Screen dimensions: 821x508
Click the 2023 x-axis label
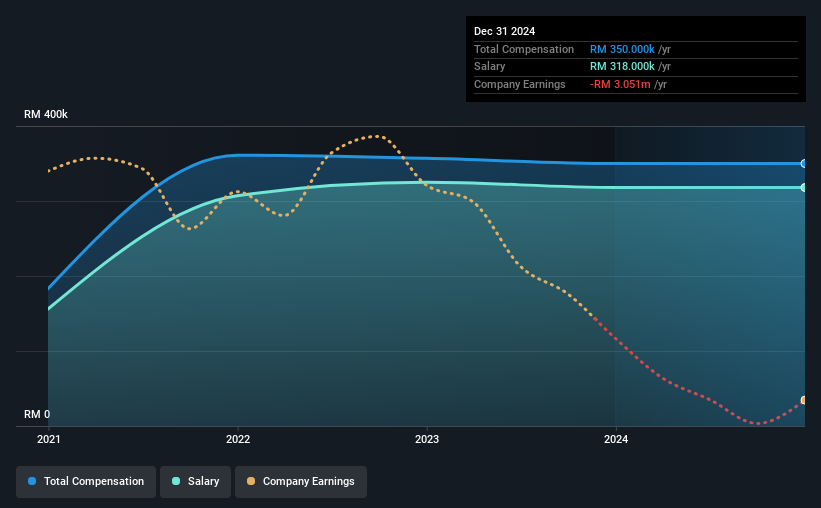click(x=427, y=439)
